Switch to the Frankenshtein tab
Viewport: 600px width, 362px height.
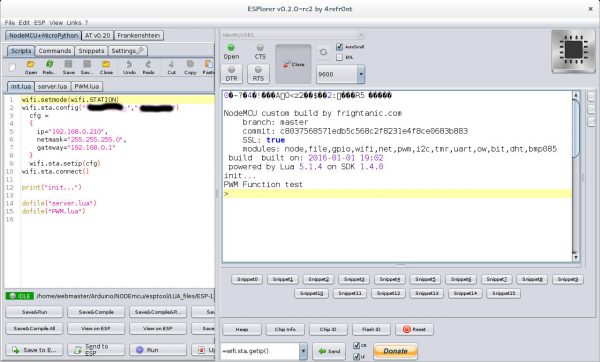[x=139, y=35]
